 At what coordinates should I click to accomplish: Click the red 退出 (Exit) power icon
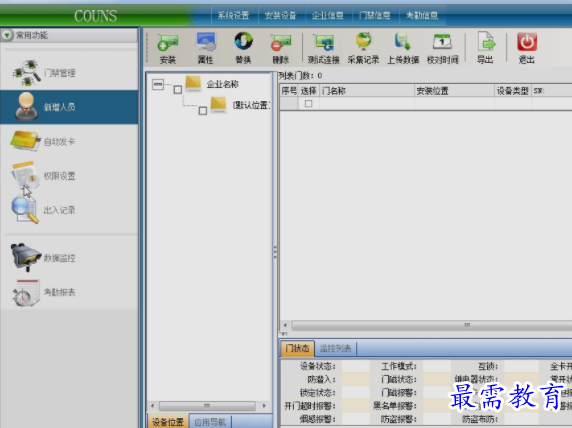[x=527, y=42]
